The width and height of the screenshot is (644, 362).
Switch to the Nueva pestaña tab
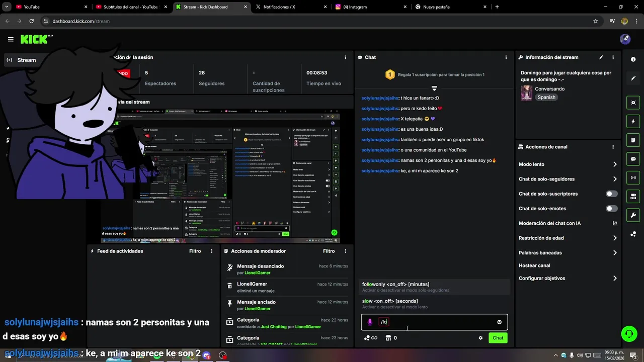click(x=451, y=7)
